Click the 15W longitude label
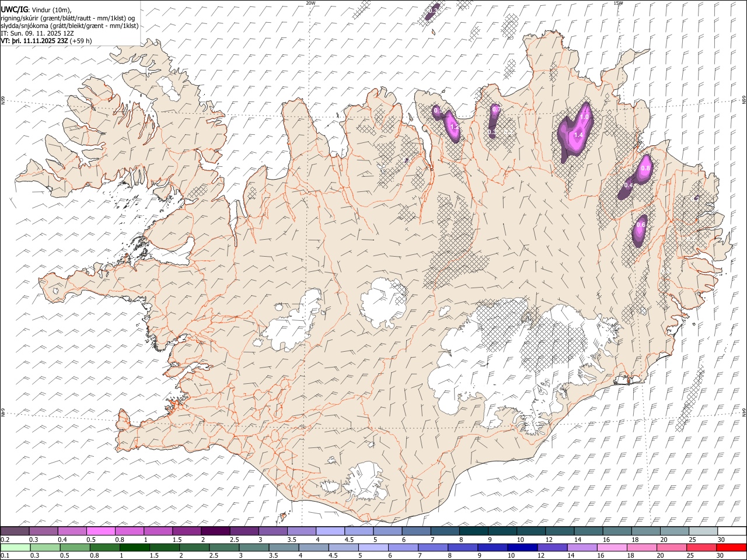 [x=618, y=3]
